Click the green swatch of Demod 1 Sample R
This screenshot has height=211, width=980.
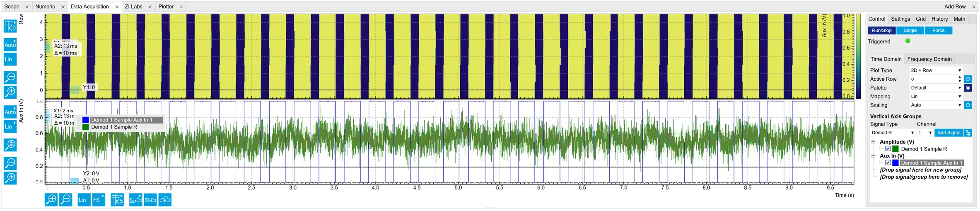coord(896,149)
